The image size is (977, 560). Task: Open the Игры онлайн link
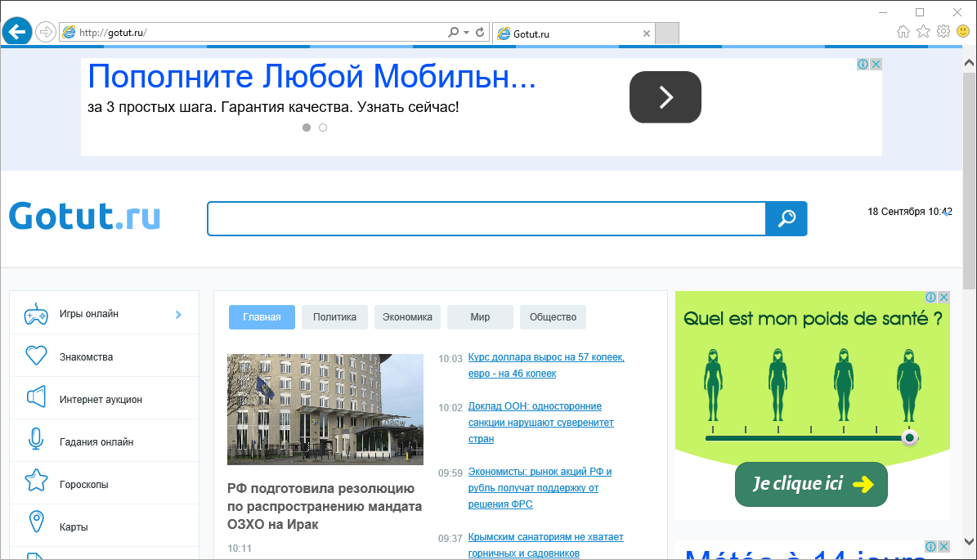89,314
